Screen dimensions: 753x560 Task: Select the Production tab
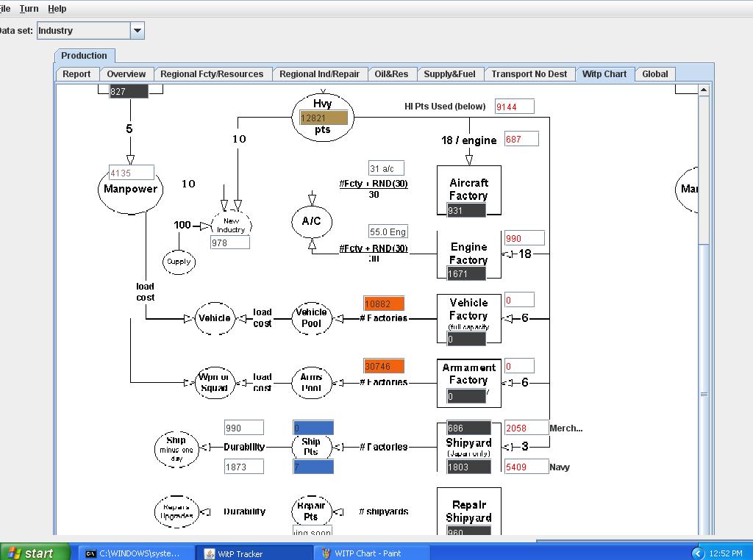[x=84, y=56]
